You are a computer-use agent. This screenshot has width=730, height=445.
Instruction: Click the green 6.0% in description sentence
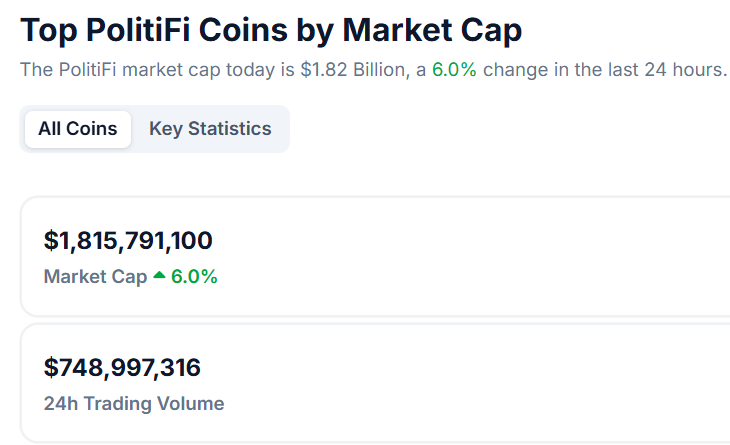pos(454,71)
